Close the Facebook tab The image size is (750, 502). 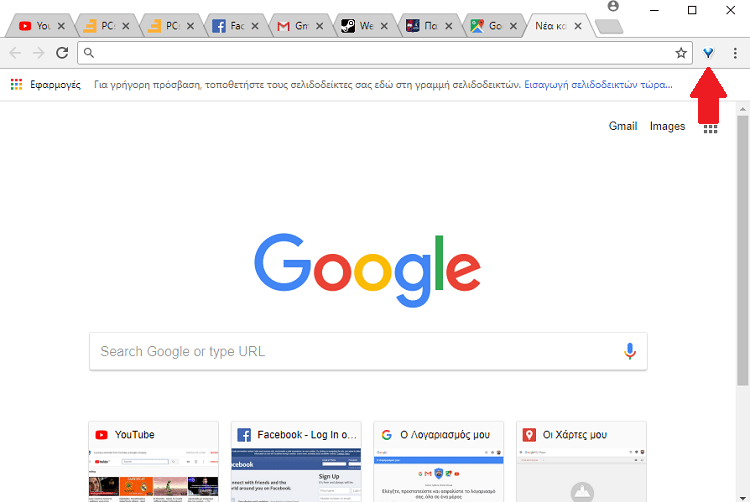[x=255, y=26]
